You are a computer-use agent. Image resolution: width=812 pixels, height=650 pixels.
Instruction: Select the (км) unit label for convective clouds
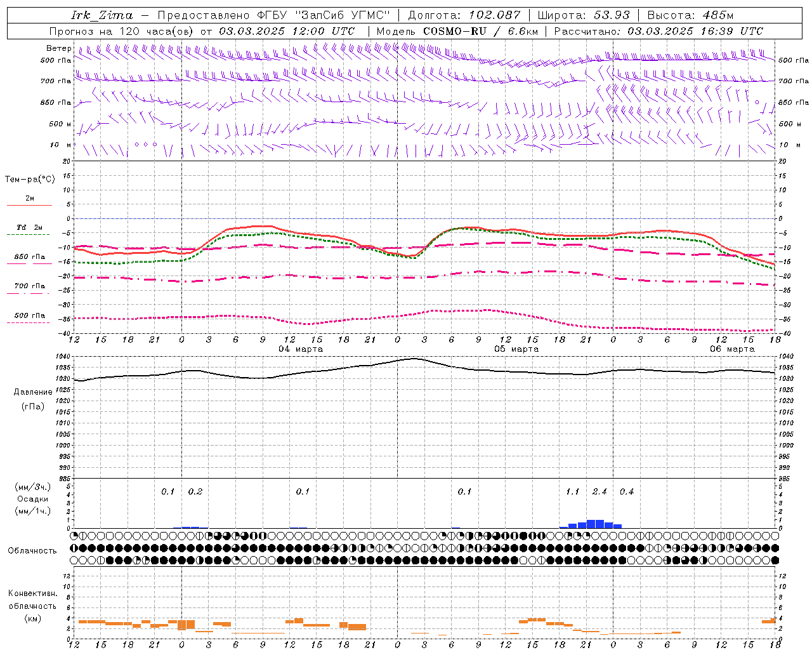33,618
